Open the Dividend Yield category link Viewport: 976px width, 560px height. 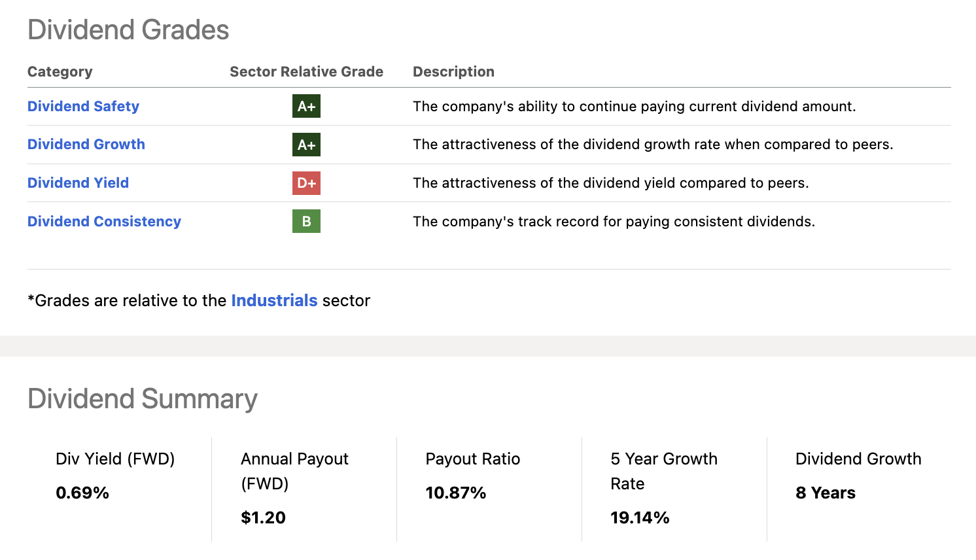78,183
